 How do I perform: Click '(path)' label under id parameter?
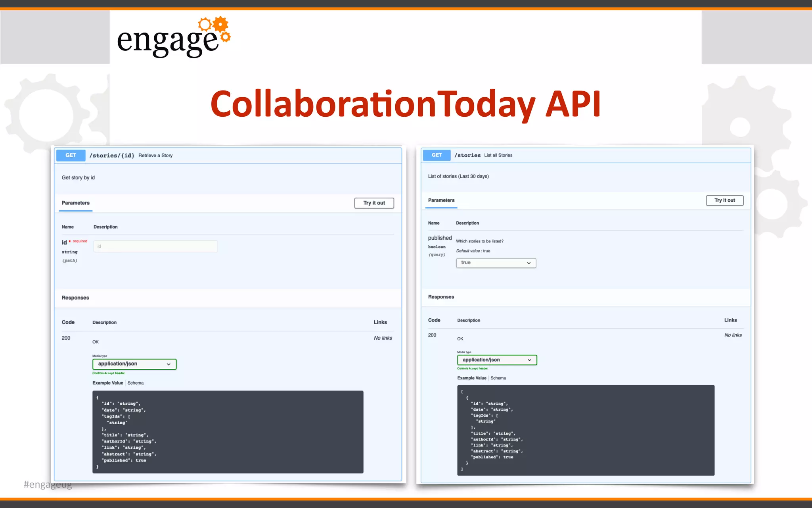point(70,261)
